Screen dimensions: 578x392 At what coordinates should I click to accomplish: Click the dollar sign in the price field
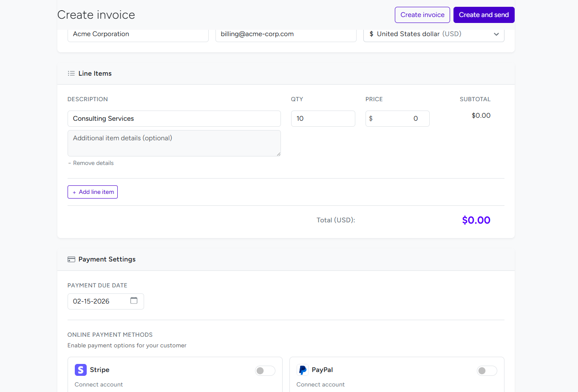click(x=371, y=118)
